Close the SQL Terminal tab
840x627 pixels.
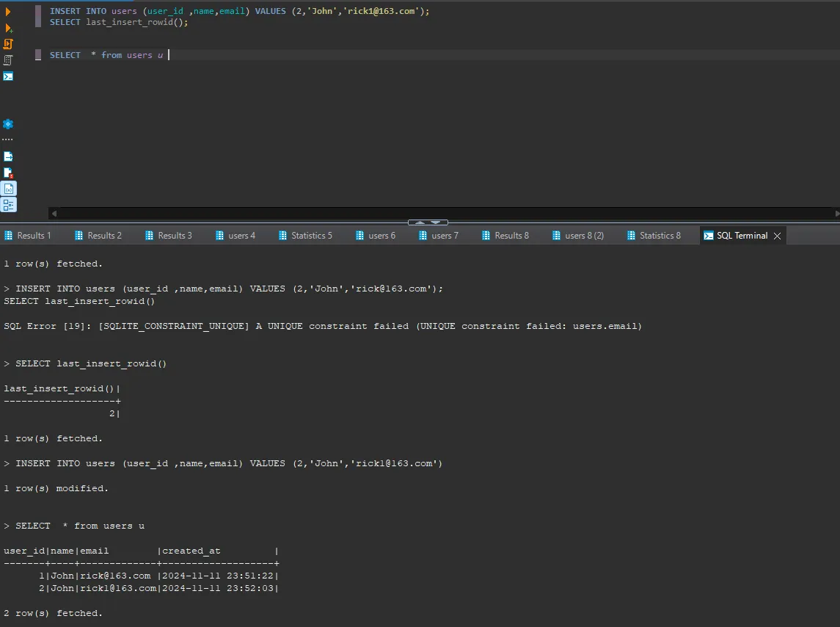(x=778, y=236)
